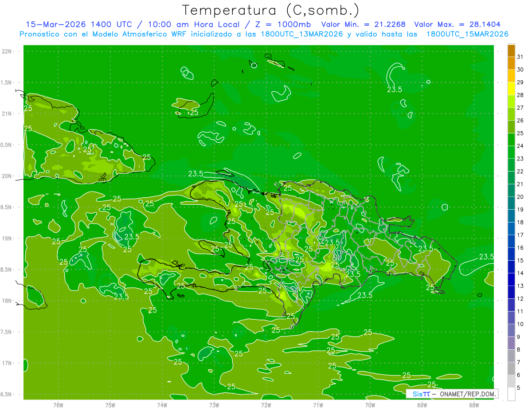
Task: Click the '22N' latitude axis label
Action: (7, 51)
